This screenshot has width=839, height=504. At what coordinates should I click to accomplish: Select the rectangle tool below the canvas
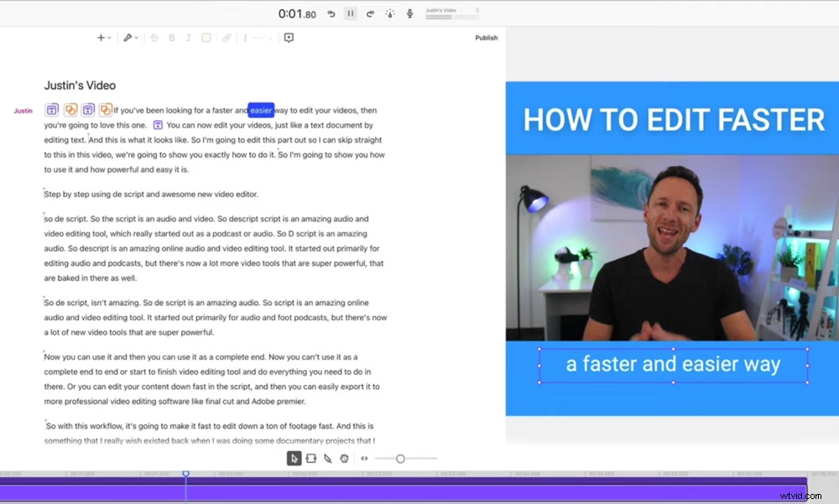(x=311, y=459)
